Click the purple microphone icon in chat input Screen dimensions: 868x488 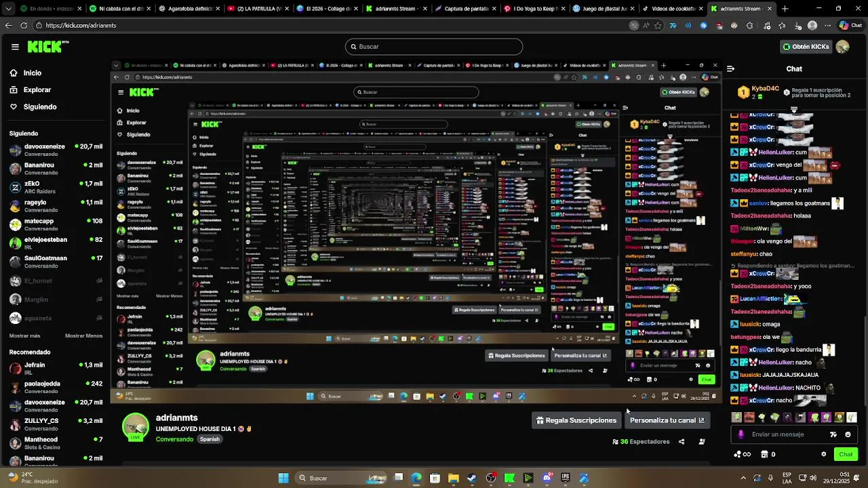pos(741,434)
